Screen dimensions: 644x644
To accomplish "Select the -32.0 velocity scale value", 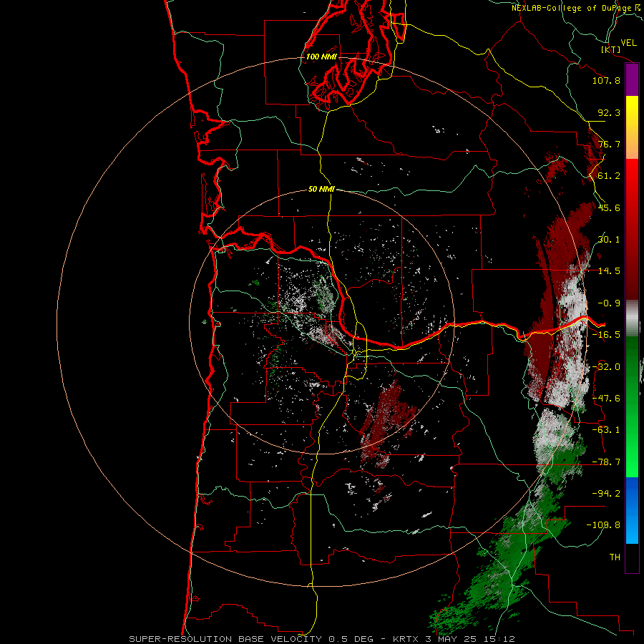I will [606, 367].
